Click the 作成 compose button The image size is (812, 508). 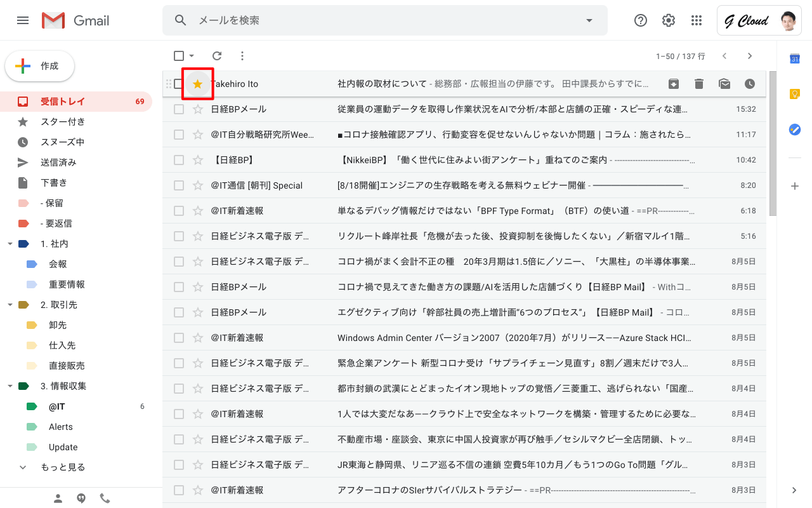[x=40, y=66]
